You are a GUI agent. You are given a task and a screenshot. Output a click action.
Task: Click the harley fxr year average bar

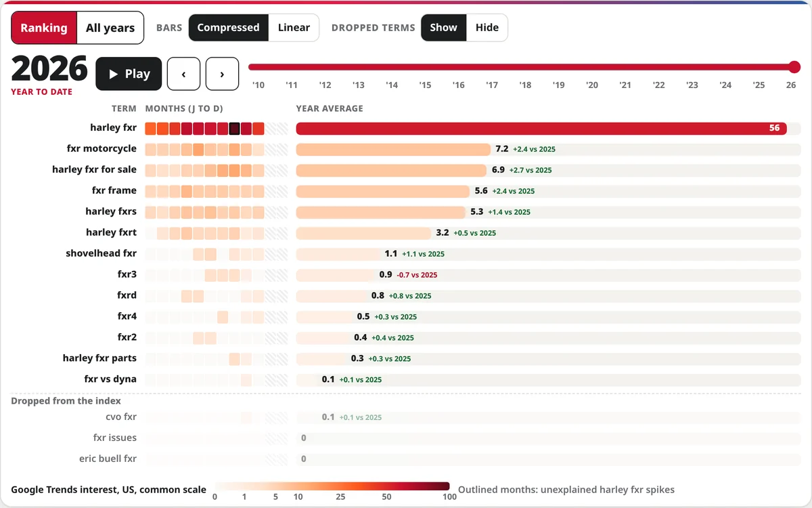(x=541, y=129)
